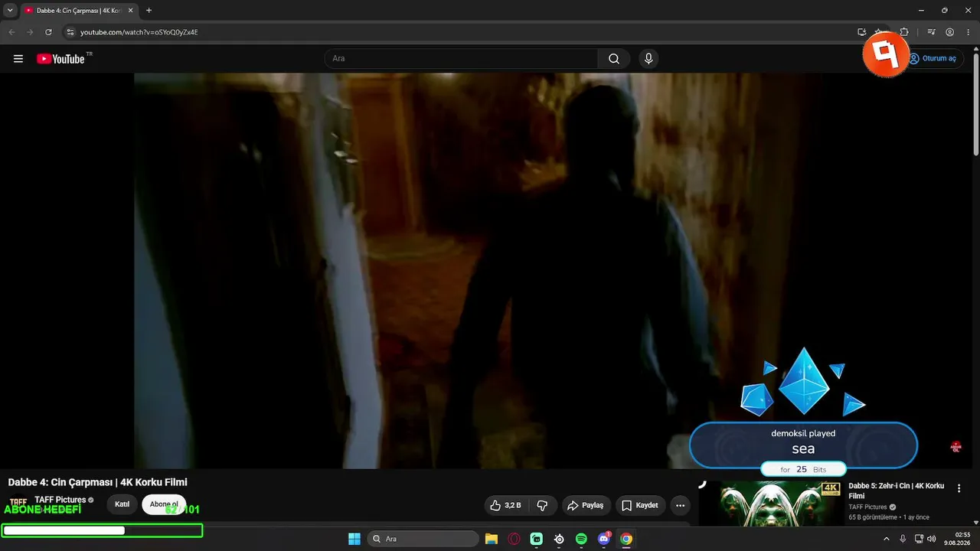Open the volume control in system tray
Screen dimensions: 980x551
[x=932, y=539]
